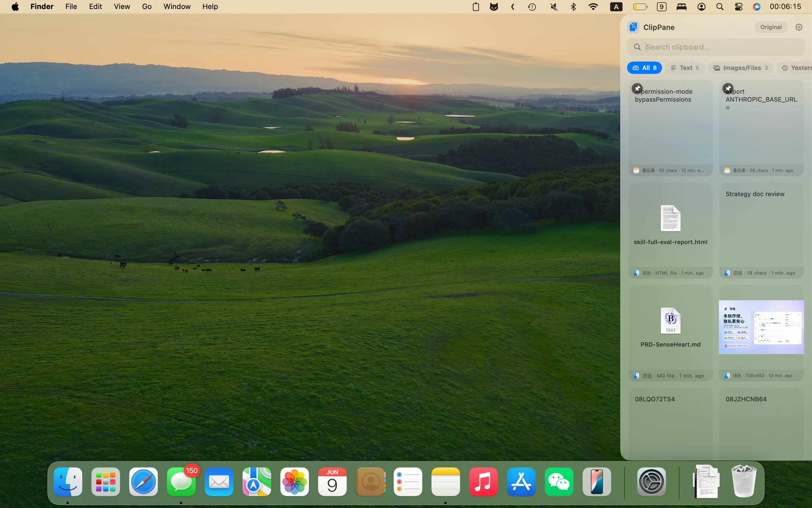Open Control Center icon
Viewport: 812px width, 508px height.
pyautogui.click(x=738, y=7)
